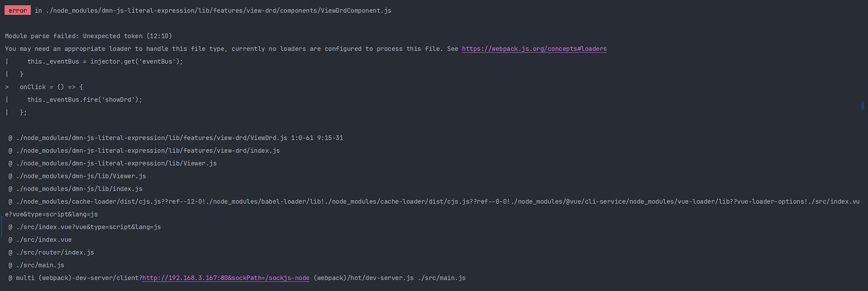Image resolution: width=868 pixels, height=291 pixels.
Task: Click the dmn-js/lib/index.js trace line
Action: [x=79, y=189]
